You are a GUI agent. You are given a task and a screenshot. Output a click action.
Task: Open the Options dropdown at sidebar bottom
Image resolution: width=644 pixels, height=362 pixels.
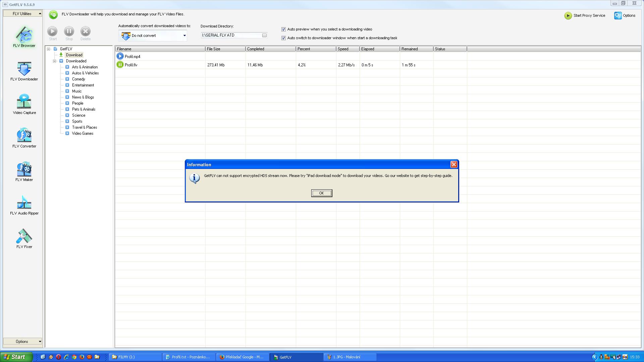(x=22, y=342)
